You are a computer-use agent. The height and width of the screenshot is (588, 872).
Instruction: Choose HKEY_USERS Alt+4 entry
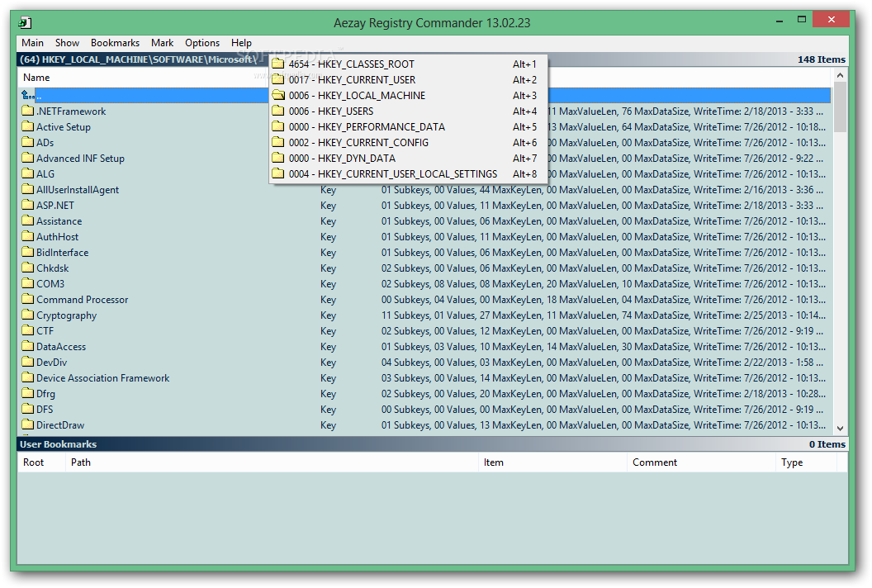408,111
